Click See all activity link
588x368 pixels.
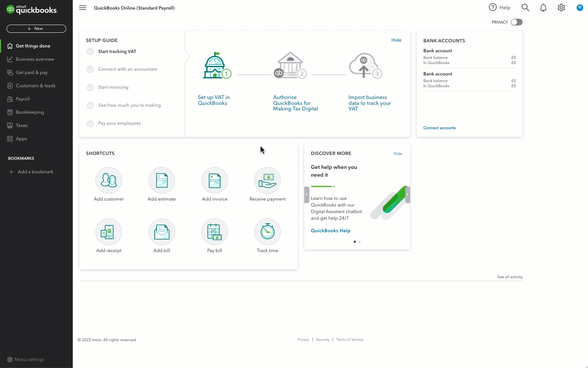click(510, 277)
